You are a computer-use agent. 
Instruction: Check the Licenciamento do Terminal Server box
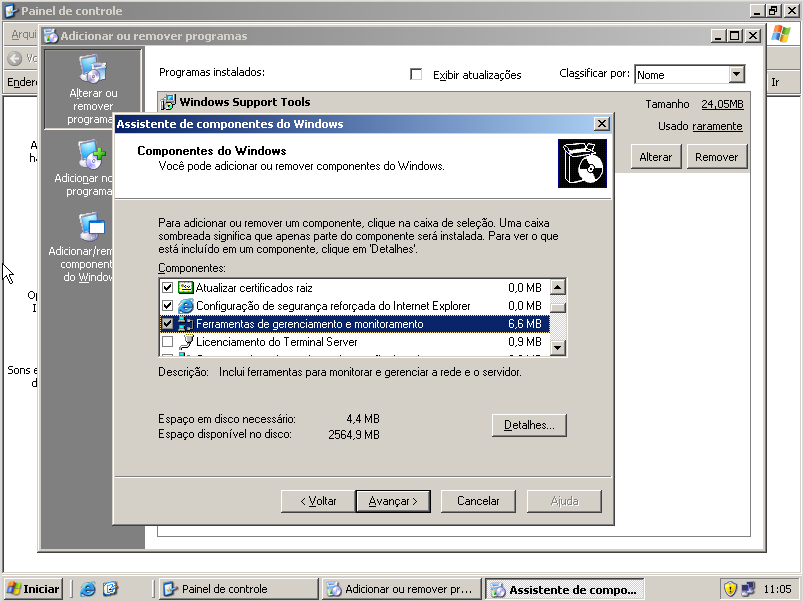coord(169,341)
